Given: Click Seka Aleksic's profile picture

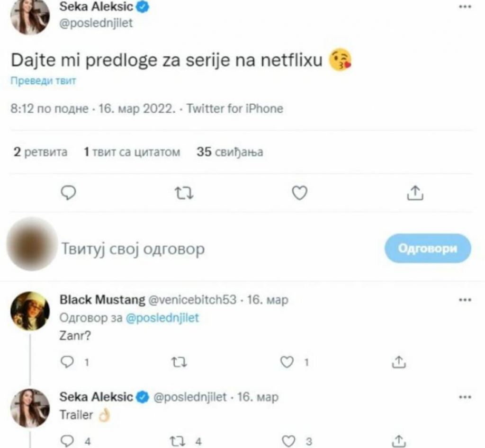Looking at the screenshot, I should tap(29, 16).
